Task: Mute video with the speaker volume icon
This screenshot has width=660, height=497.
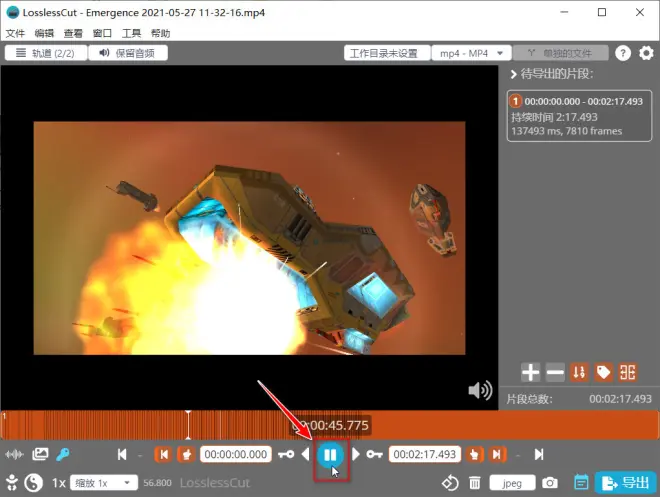Action: coord(480,391)
